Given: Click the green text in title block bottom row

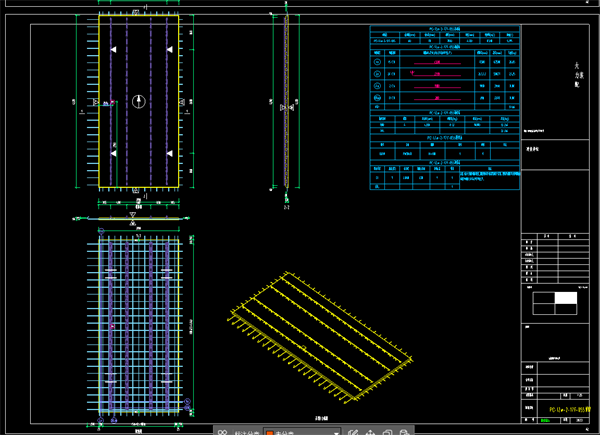Looking at the screenshot, I should pos(545,420).
